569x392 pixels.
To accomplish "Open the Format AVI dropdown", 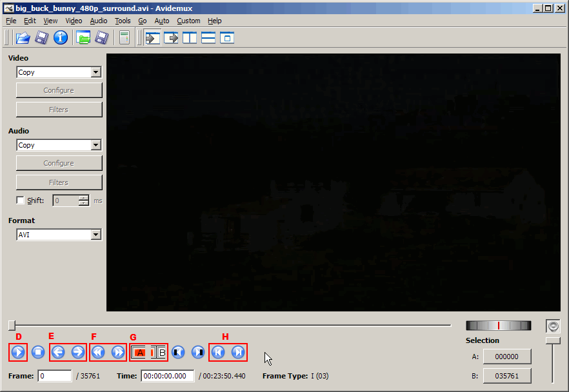I will 95,235.
